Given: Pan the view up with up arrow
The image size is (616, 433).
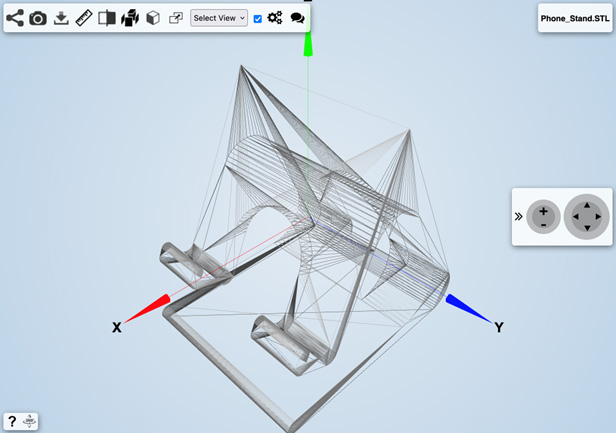Looking at the screenshot, I should 586,205.
